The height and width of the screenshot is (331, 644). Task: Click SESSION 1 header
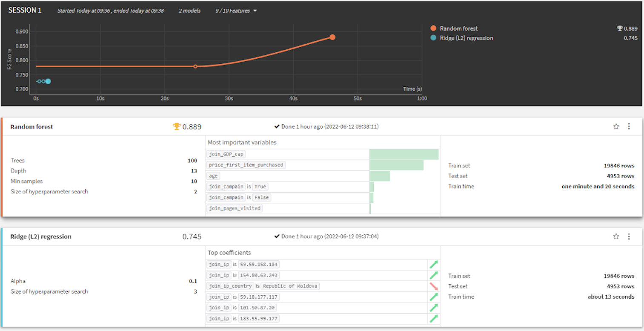point(25,10)
